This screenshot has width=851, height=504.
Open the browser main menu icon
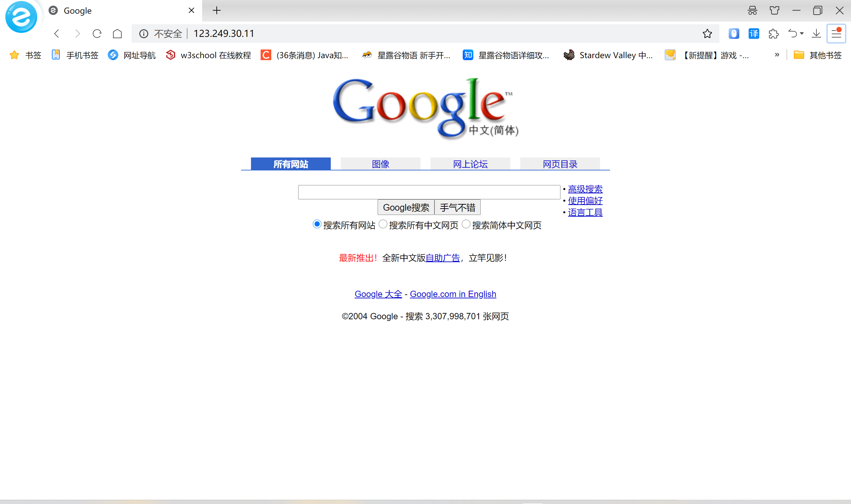(836, 34)
